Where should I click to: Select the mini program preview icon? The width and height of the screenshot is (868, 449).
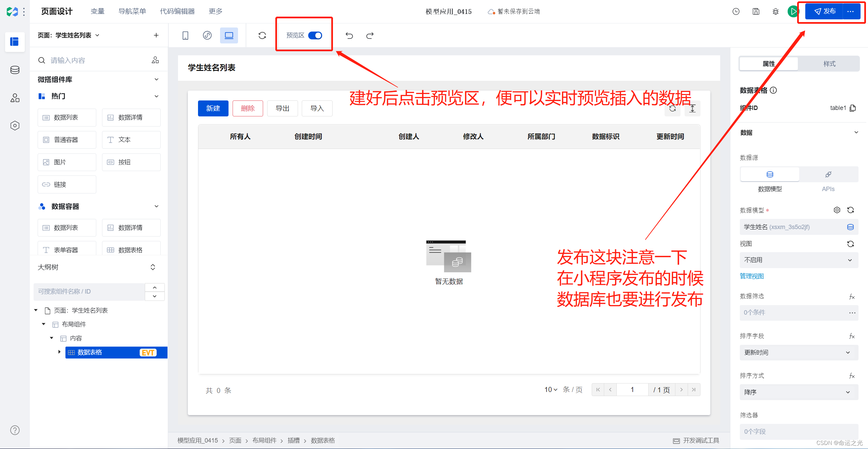207,35
